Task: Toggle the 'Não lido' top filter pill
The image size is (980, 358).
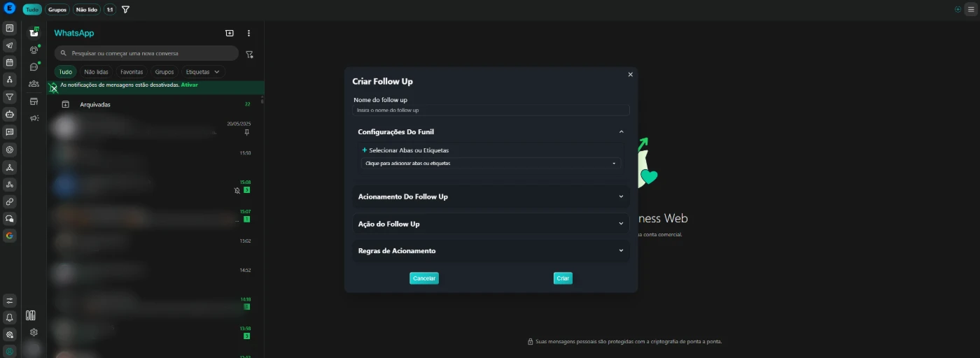Action: click(87, 10)
